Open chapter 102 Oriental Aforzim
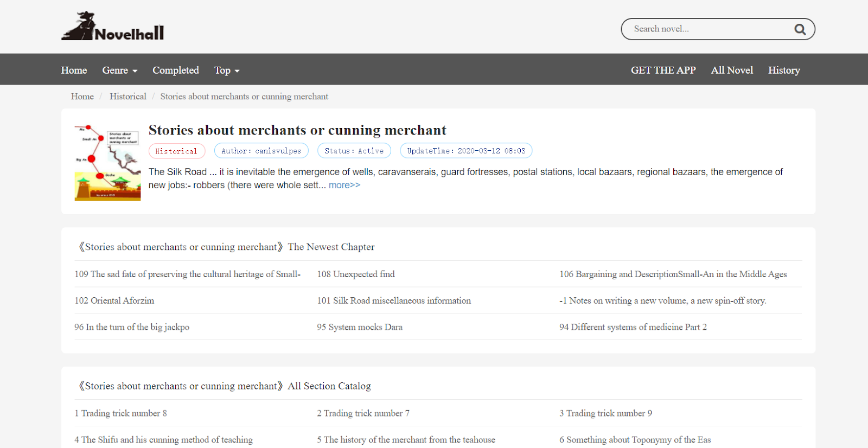 pyautogui.click(x=114, y=301)
